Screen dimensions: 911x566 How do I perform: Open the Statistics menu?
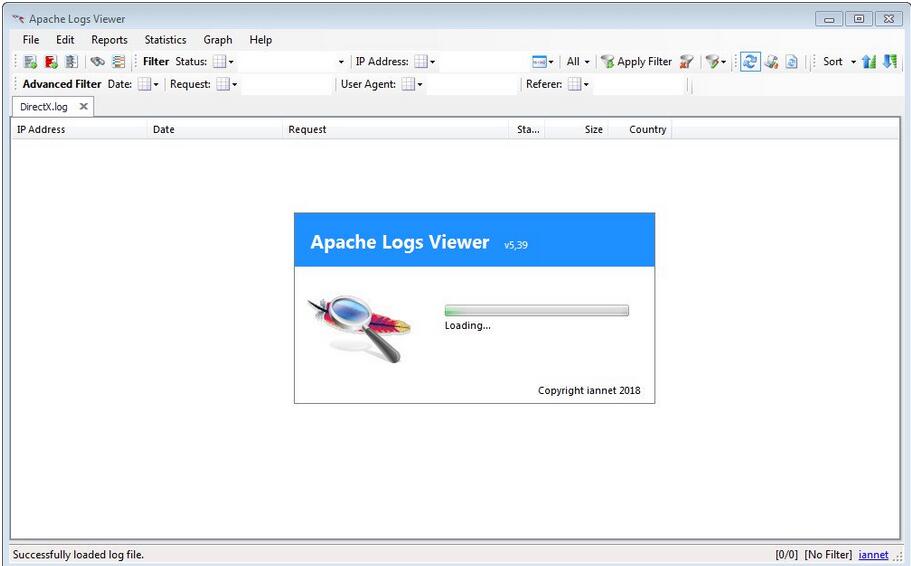point(165,40)
